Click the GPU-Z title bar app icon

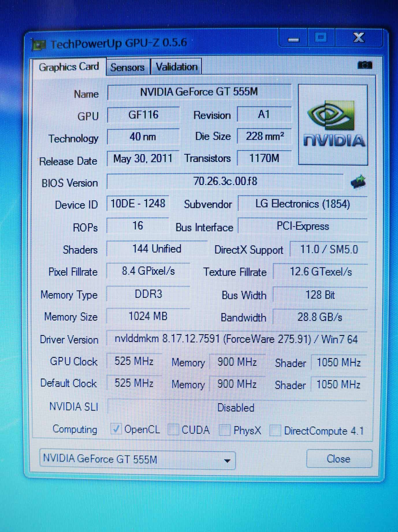(x=39, y=45)
